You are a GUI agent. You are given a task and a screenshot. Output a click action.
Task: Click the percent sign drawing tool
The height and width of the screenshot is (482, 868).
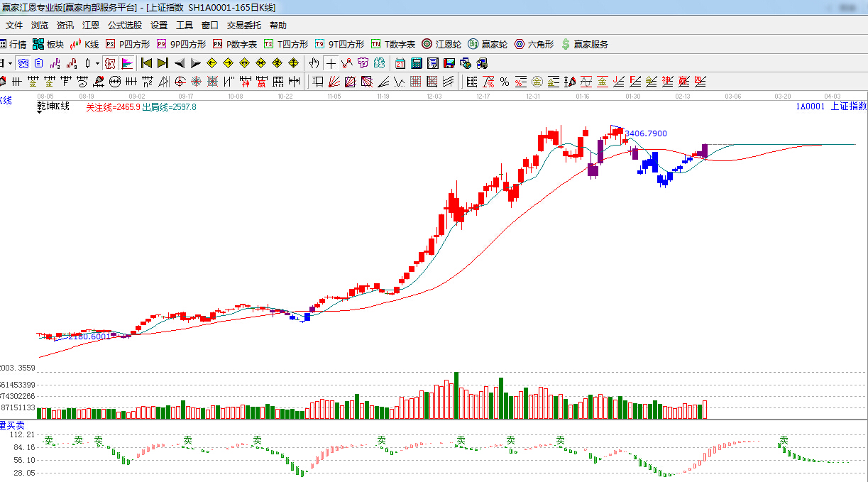504,82
